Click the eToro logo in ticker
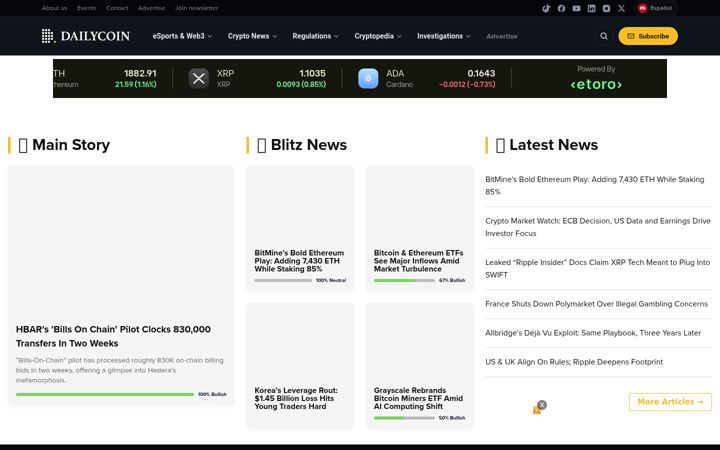 coord(596,84)
